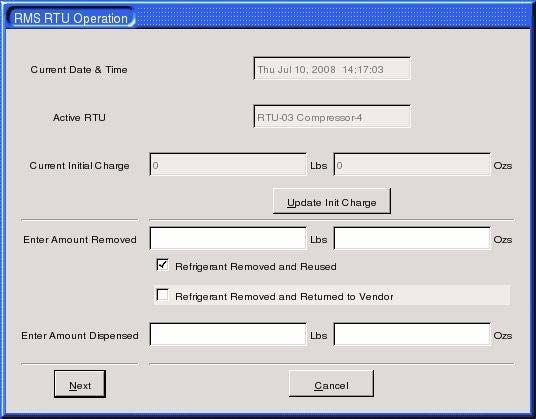Click the Current Initial Charge Lbs field
The width and height of the screenshot is (536, 419).
click(x=228, y=164)
